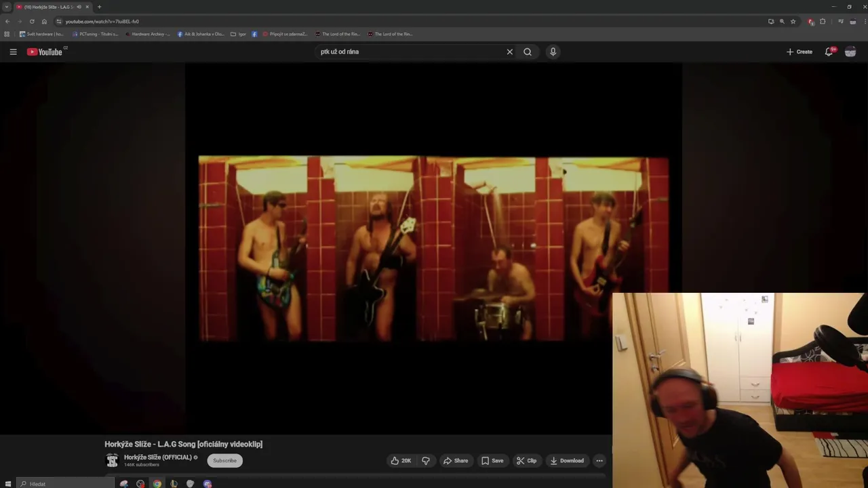Start voice search with the microphone
868x488 pixels.
pos(553,52)
